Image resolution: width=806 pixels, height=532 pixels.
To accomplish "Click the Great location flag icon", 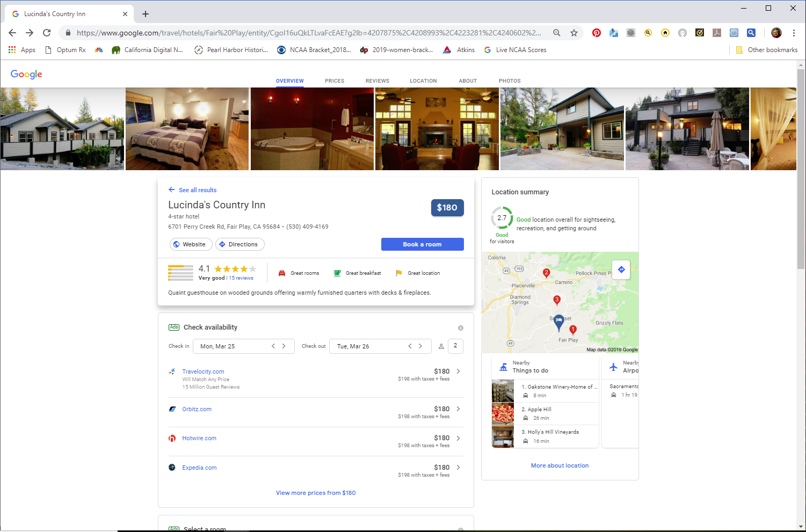I will pyautogui.click(x=399, y=273).
